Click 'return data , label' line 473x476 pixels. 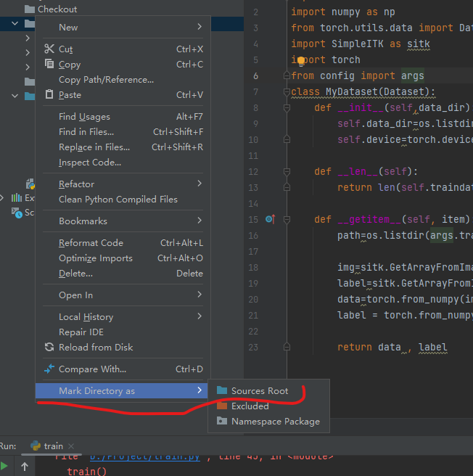coord(392,348)
